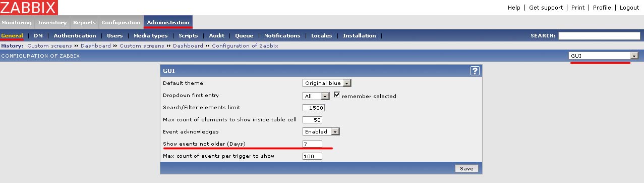Click the Logout link
The height and width of the screenshot is (183, 644).
pos(629,8)
